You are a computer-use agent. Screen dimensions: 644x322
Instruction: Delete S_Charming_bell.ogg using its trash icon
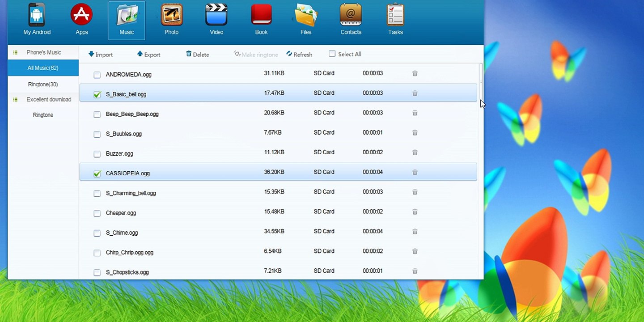(x=415, y=192)
